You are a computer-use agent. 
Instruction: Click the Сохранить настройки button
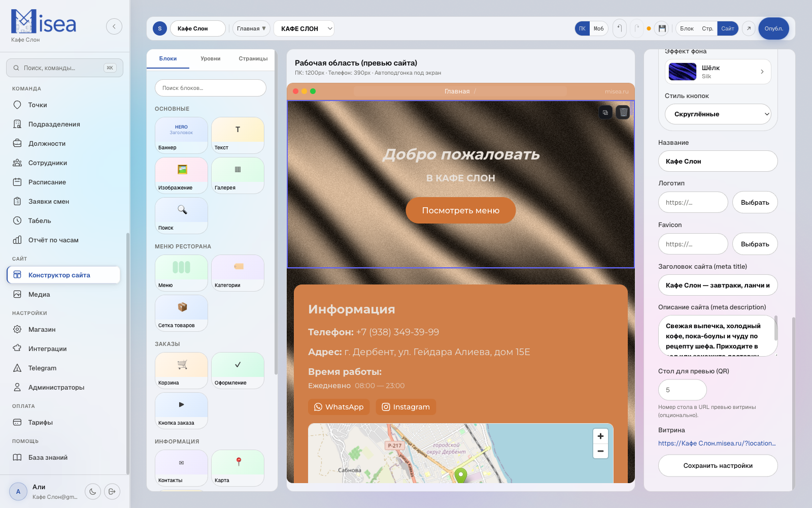click(x=718, y=465)
